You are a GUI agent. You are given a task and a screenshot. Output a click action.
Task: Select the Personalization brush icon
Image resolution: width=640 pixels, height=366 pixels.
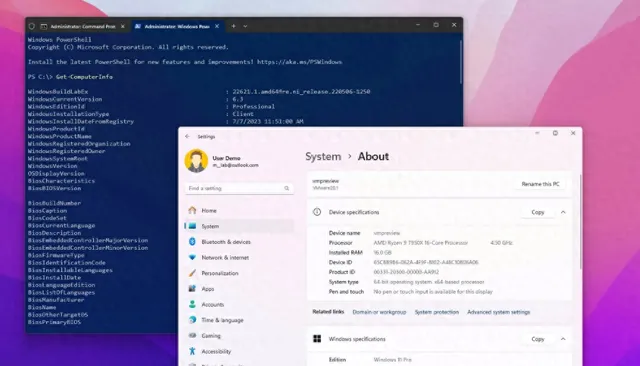tap(192, 273)
